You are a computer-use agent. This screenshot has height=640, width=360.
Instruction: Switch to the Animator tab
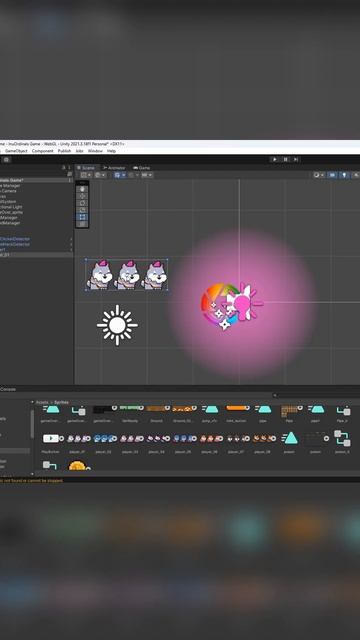coord(114,168)
